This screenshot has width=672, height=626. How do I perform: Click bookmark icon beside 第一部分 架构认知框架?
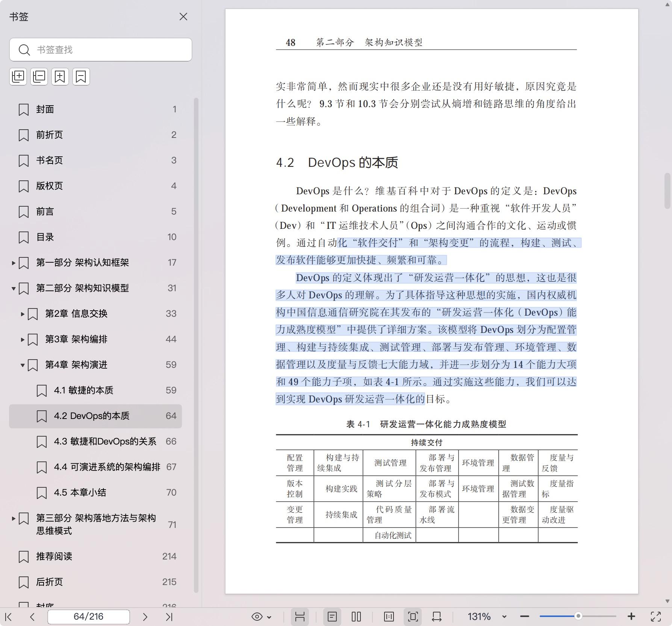(x=24, y=263)
